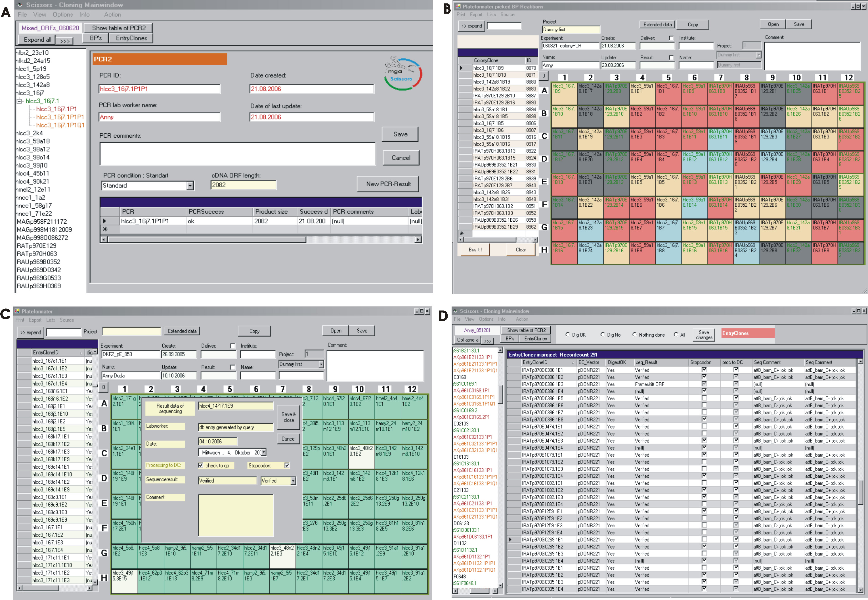The image size is (868, 600).
Task: Switch to the EntryClones tab in panel A
Action: click(132, 38)
